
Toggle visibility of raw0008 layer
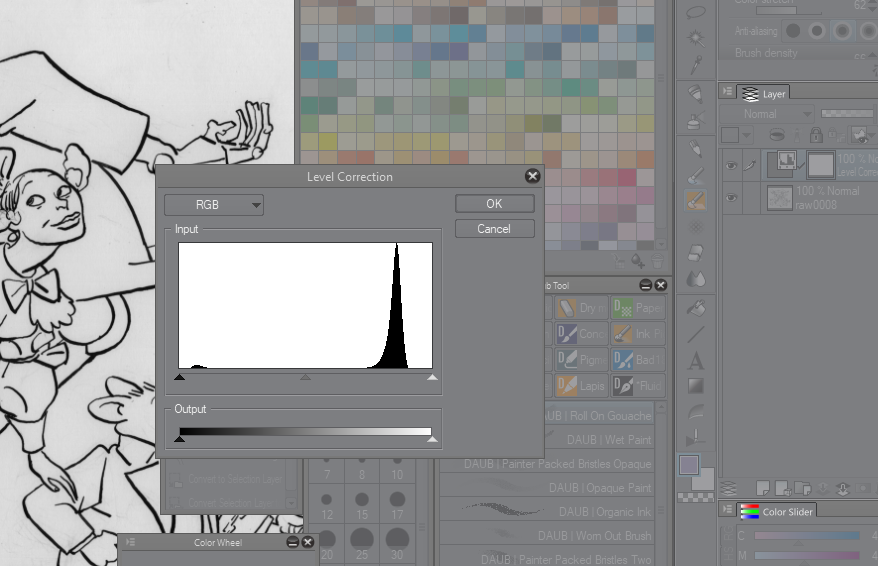[731, 198]
